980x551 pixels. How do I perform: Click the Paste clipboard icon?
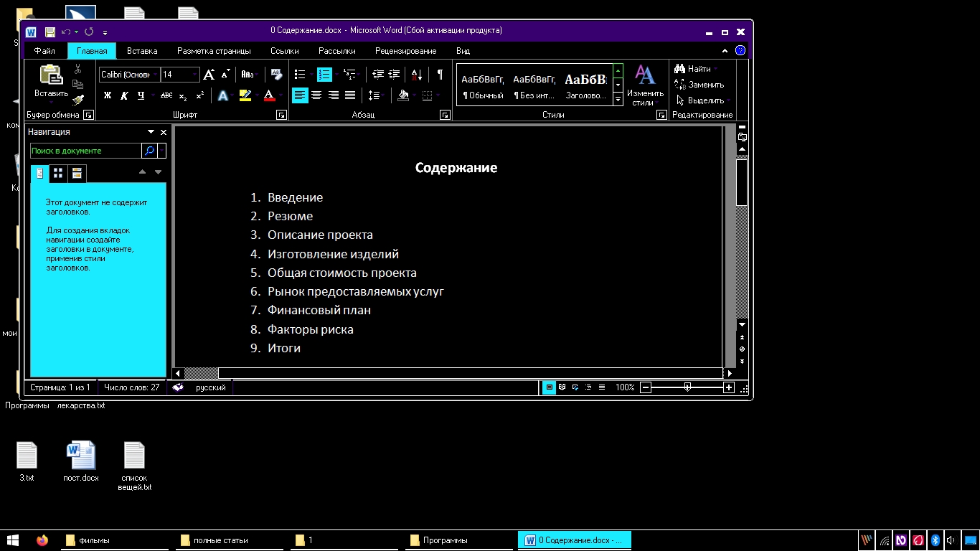pos(51,75)
